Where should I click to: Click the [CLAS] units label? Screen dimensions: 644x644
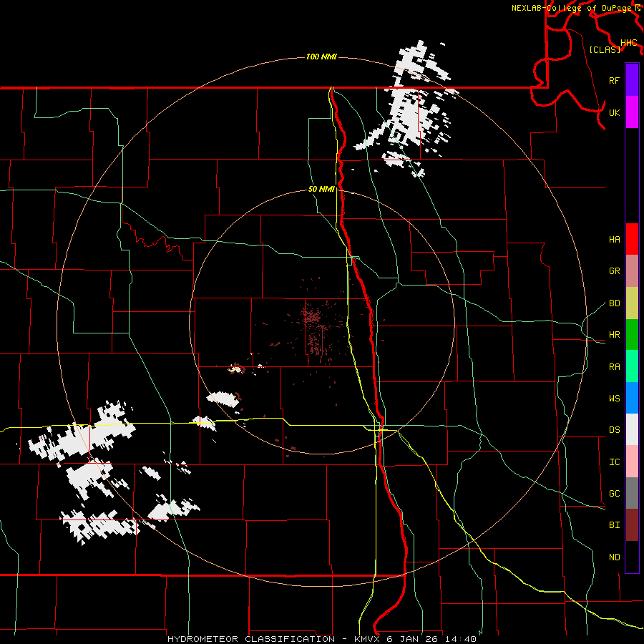click(x=605, y=50)
